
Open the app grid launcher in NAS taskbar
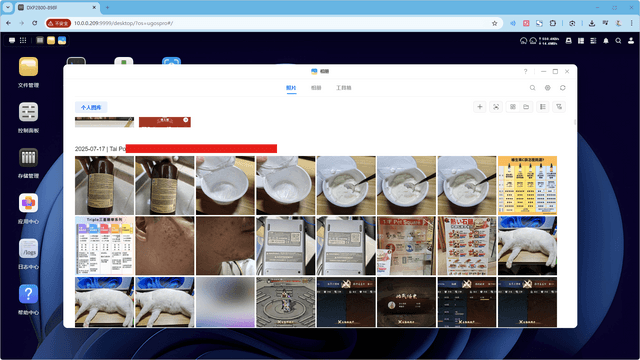pos(23,40)
